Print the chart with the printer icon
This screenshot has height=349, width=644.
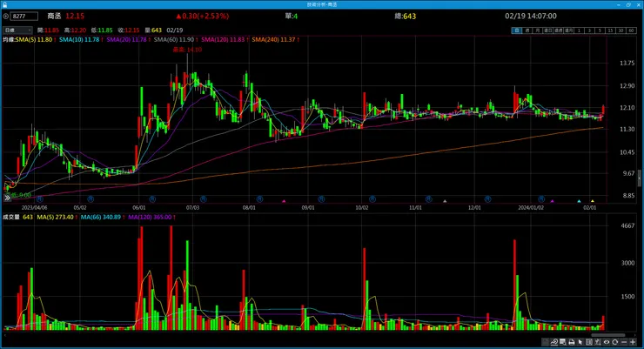click(571, 342)
